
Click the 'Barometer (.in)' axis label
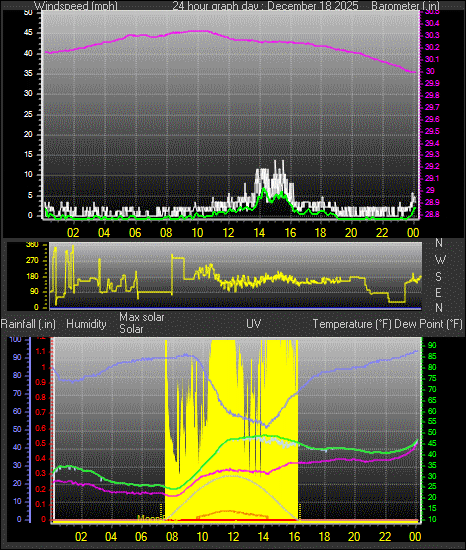[405, 6]
